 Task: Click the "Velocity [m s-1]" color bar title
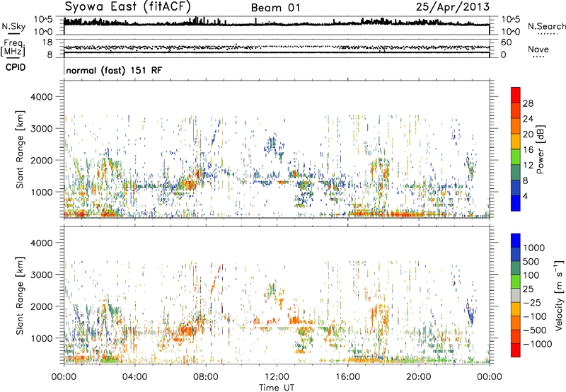[559, 295]
